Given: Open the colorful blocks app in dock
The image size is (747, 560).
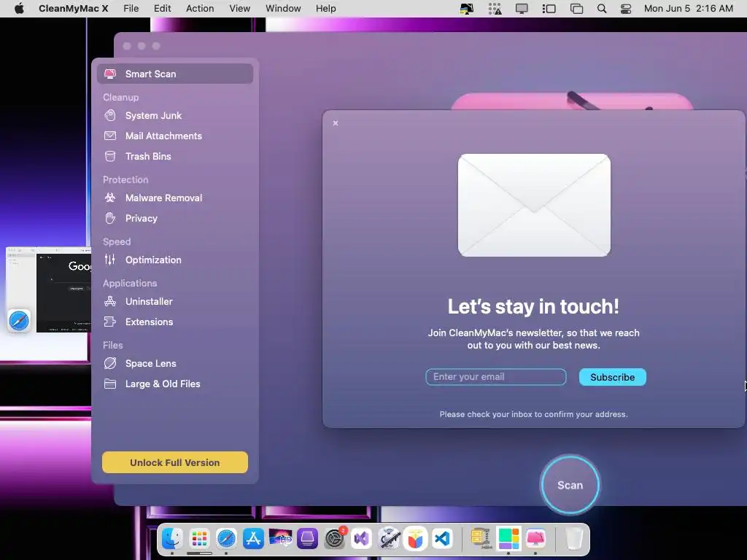Looking at the screenshot, I should [x=508, y=539].
